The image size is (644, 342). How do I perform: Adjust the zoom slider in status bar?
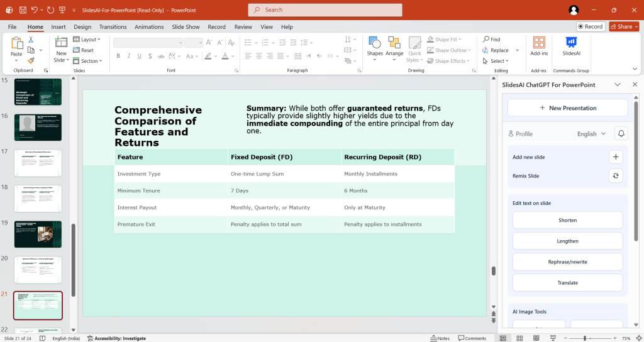(x=585, y=338)
